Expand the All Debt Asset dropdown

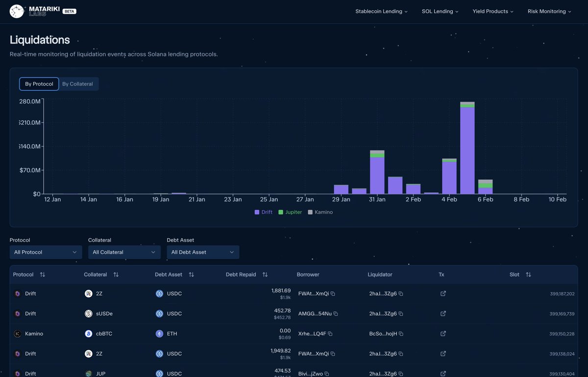pos(203,252)
